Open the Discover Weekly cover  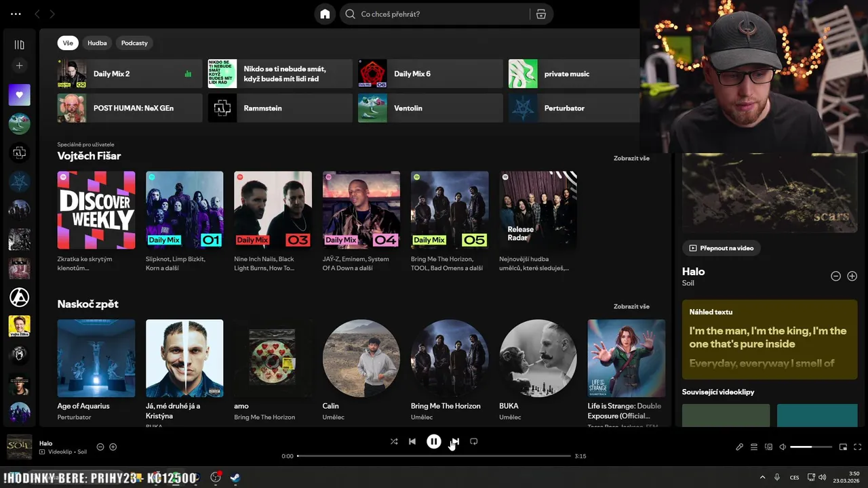coord(96,210)
